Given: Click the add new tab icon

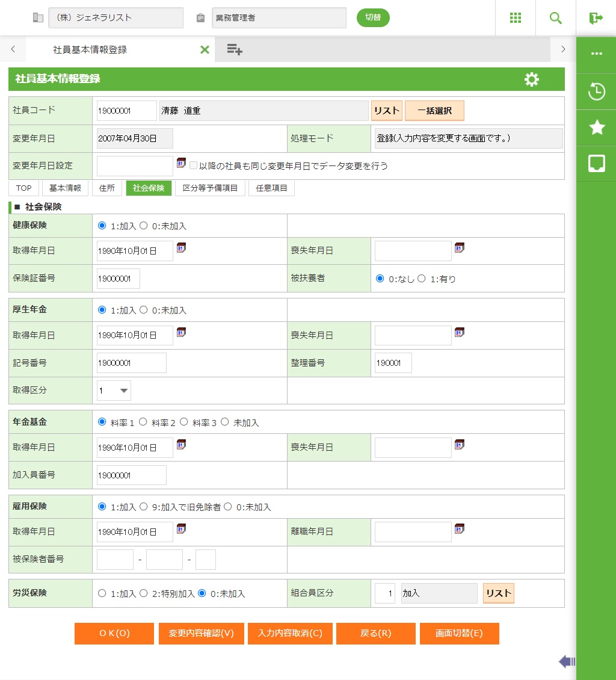Looking at the screenshot, I should 234,50.
